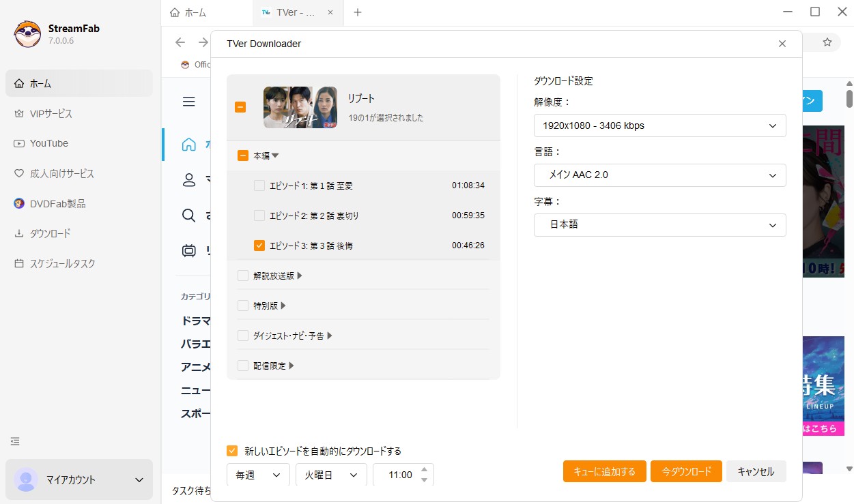Open the YouTube section in the sidebar
The height and width of the screenshot is (504, 854).
(x=48, y=143)
